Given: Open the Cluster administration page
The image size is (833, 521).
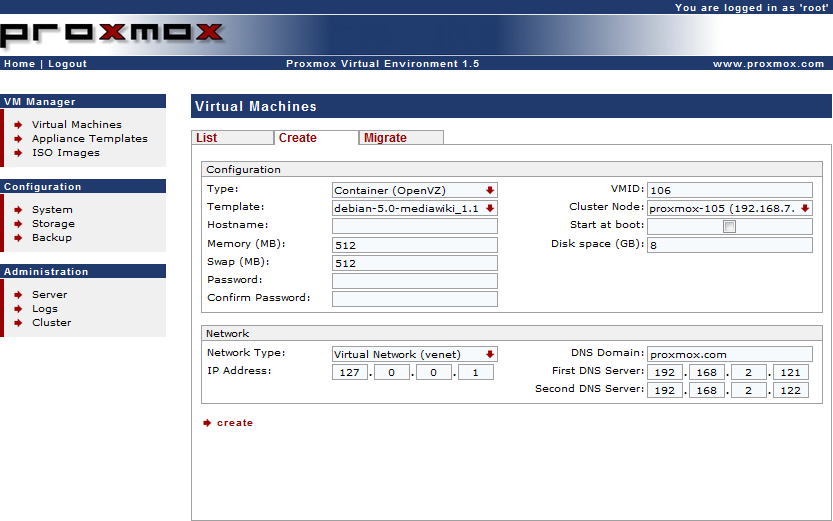Looking at the screenshot, I should pos(52,323).
